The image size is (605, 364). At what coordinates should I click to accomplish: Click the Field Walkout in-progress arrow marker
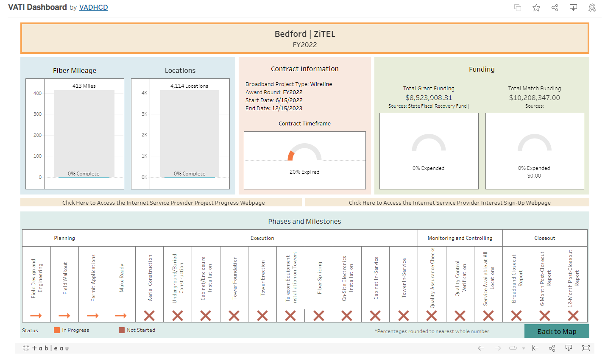click(64, 316)
